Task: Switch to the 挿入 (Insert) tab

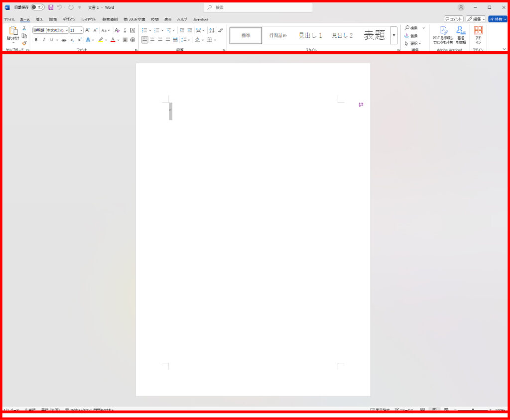Action: [39, 19]
